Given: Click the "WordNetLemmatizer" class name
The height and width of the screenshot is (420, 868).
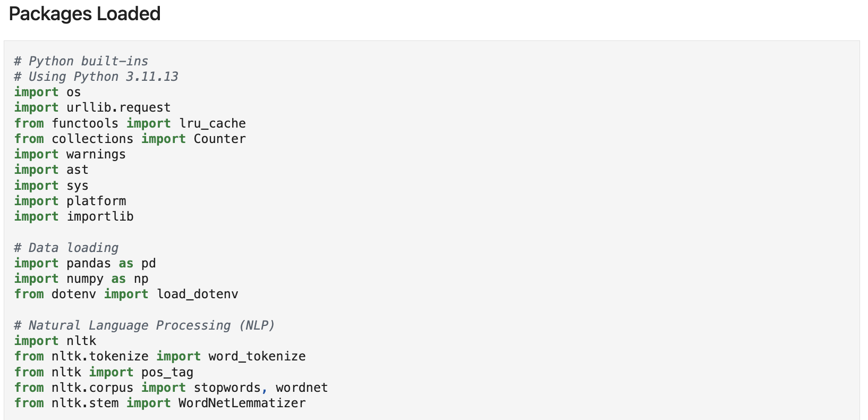Looking at the screenshot, I should [242, 403].
